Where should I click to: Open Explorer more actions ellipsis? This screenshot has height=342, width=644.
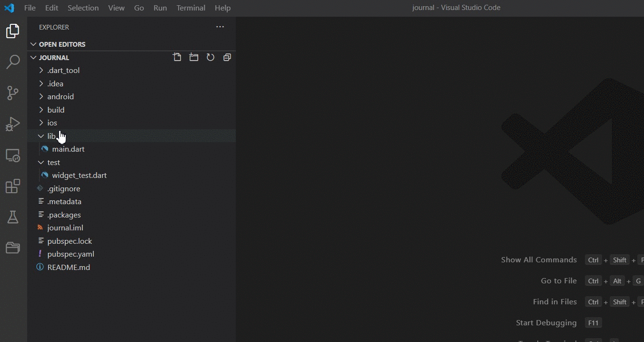point(220,27)
